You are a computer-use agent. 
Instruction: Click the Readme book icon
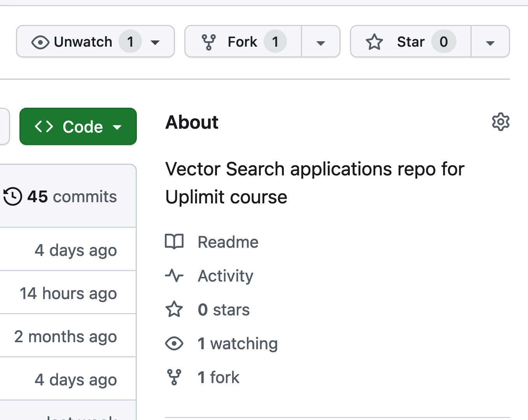174,242
